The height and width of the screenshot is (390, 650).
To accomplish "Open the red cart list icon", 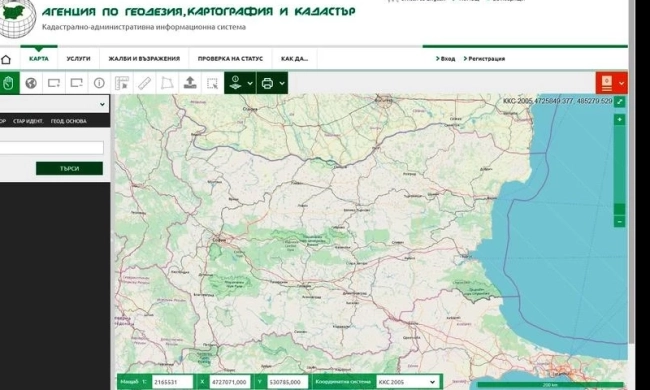I will click(606, 83).
